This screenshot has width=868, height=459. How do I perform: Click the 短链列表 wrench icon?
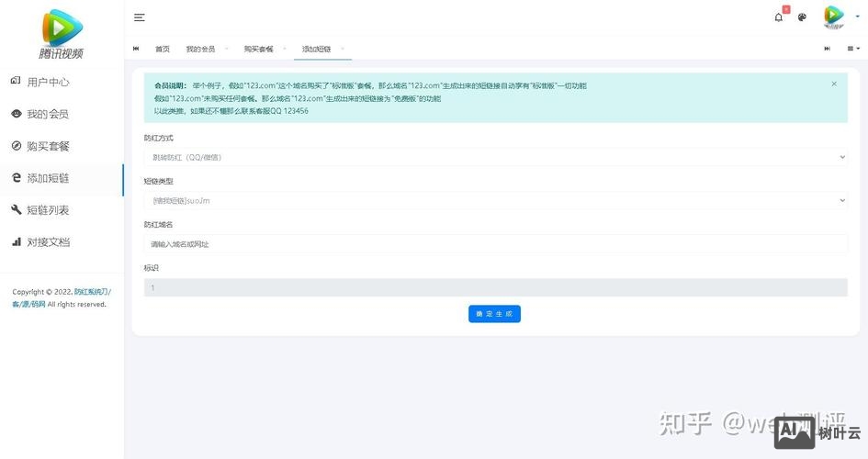pyautogui.click(x=16, y=209)
